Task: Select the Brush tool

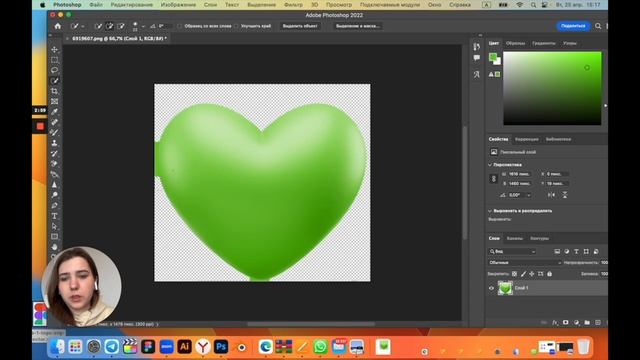Action: coord(54,133)
